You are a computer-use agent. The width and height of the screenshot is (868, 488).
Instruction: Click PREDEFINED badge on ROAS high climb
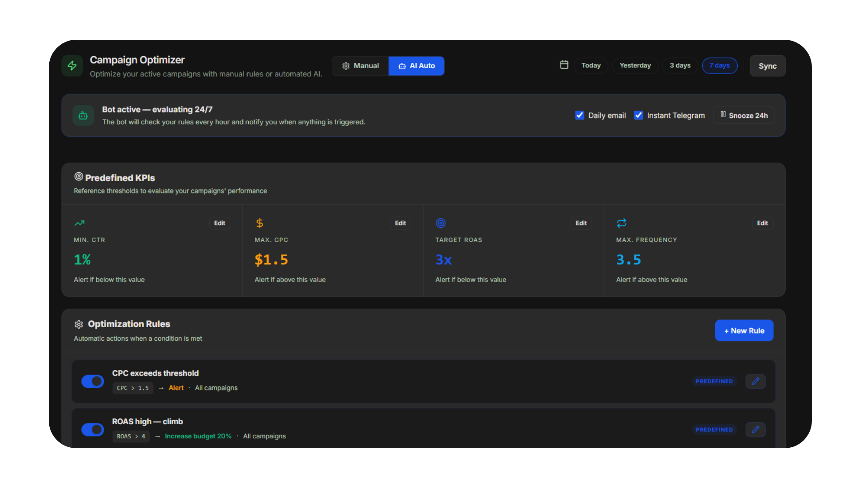(714, 430)
